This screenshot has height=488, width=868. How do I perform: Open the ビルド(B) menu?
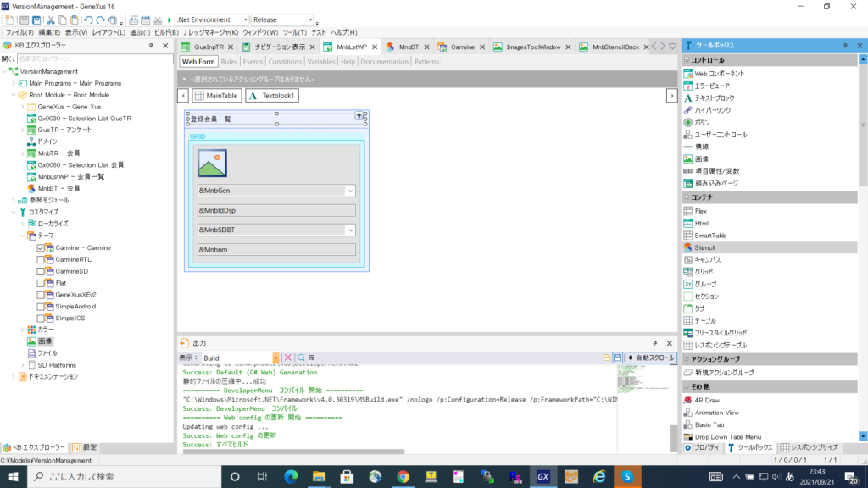[x=166, y=33]
